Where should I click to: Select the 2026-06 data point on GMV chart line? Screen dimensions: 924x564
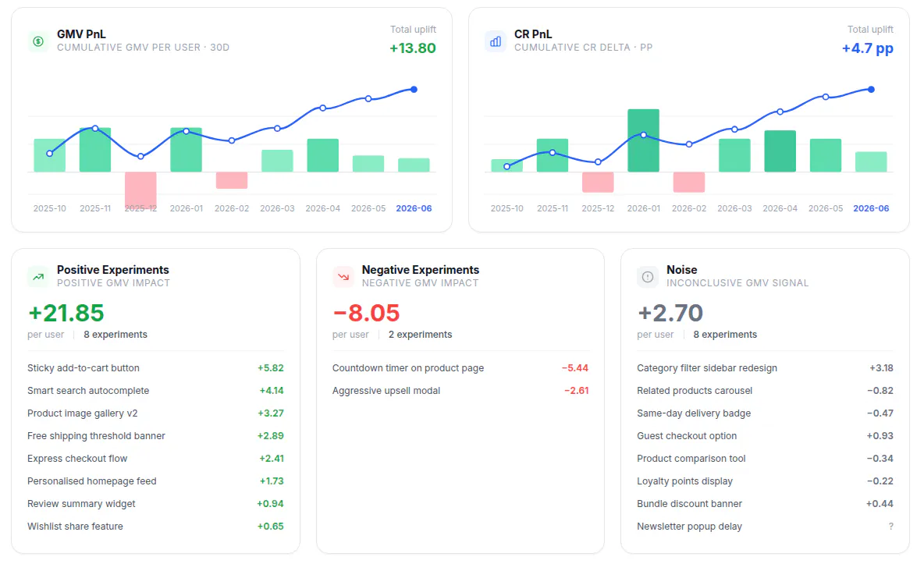(414, 90)
